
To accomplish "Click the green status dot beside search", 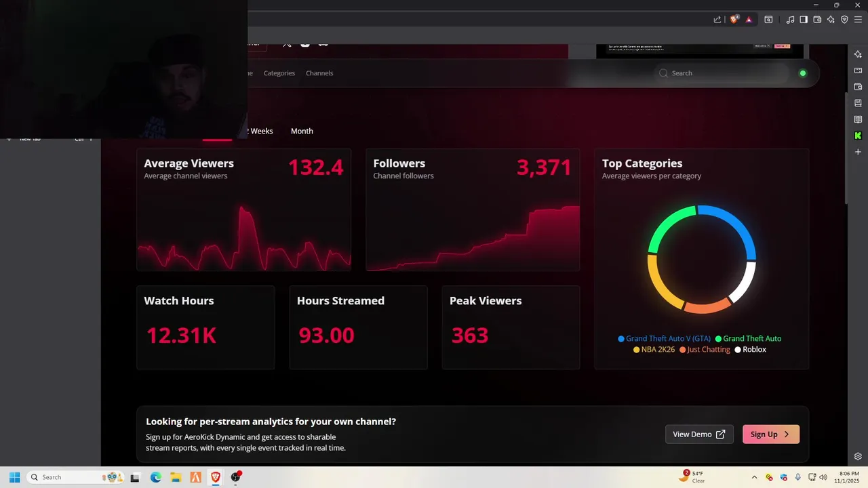I will tap(803, 73).
